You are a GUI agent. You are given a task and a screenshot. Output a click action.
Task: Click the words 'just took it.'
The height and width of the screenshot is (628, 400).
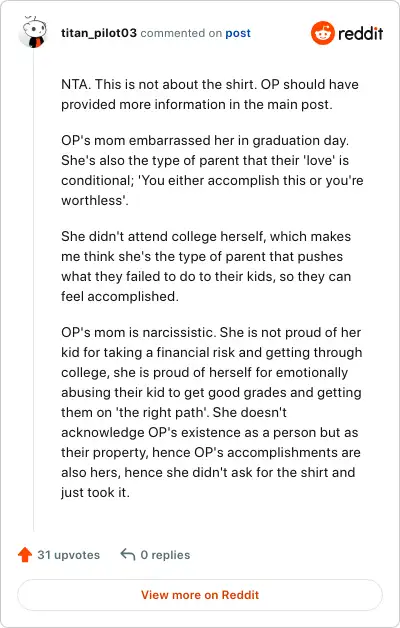click(95, 492)
